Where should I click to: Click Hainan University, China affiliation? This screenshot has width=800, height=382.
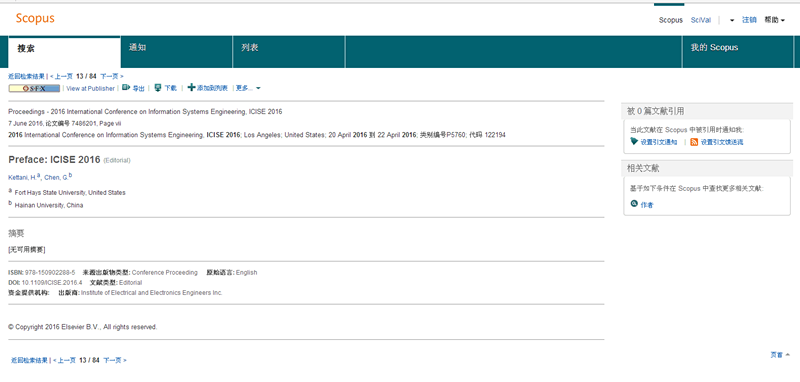click(49, 206)
